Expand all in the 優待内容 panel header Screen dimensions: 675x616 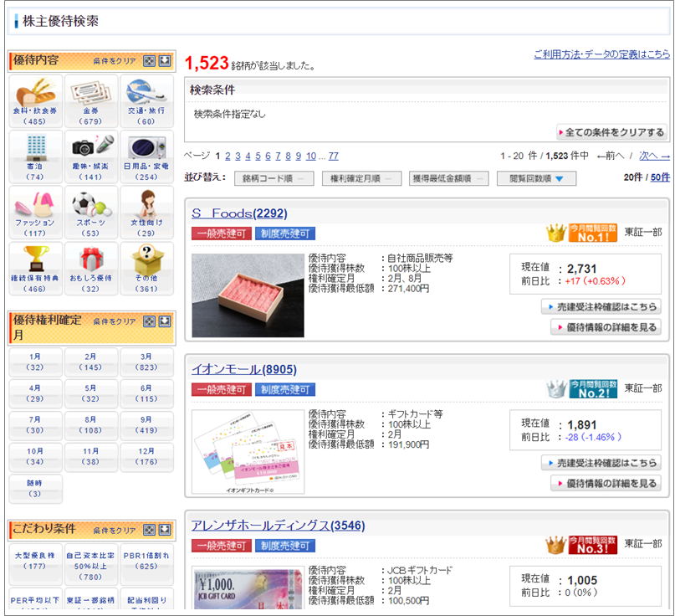[150, 61]
